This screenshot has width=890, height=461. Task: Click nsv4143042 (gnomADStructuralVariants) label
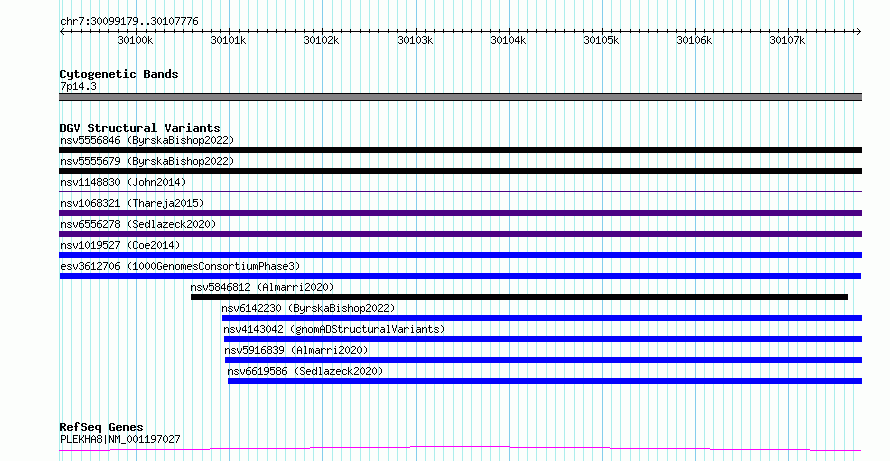pyautogui.click(x=334, y=329)
